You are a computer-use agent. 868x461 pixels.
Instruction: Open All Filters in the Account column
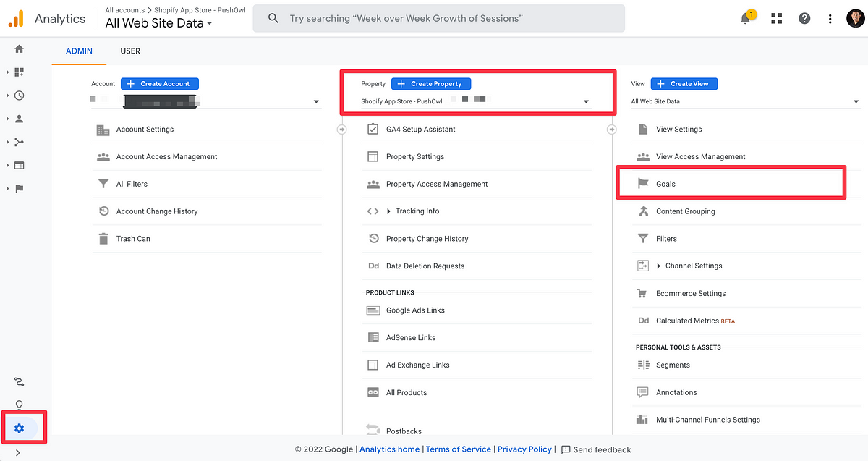[132, 185]
